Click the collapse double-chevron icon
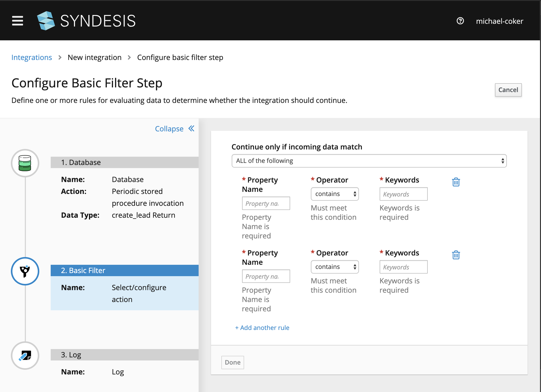Viewport: 541px width, 392px height. pyautogui.click(x=191, y=129)
